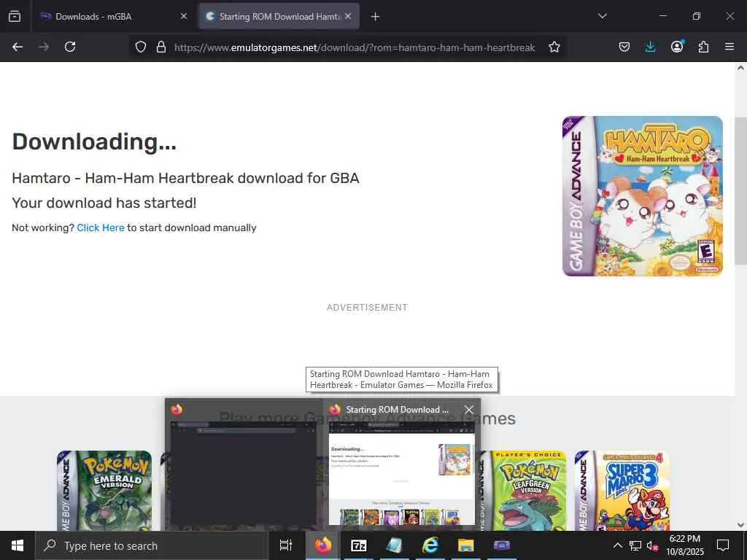Open the clock showing 6:22 PM
747x560 pixels.
click(684, 545)
